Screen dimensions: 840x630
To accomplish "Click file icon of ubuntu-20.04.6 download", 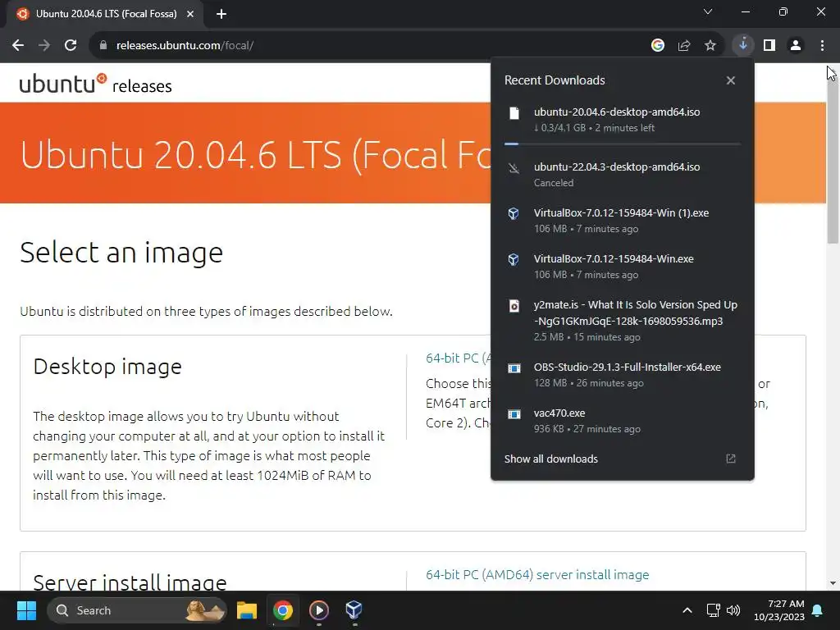I will click(514, 113).
